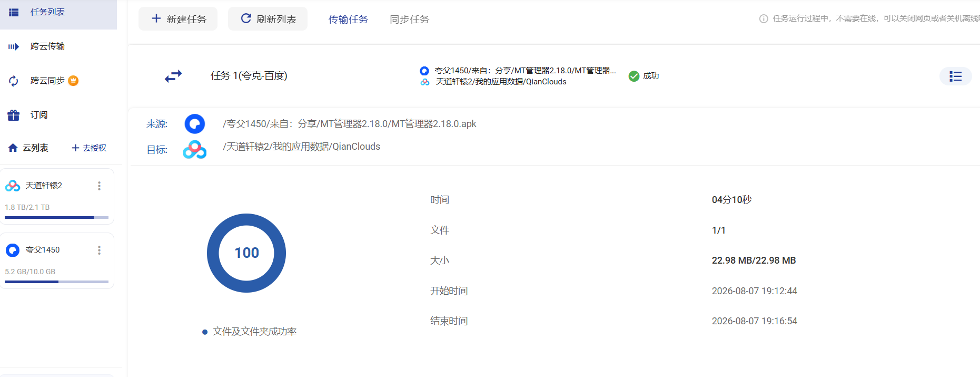Click the 100 percent progress ring

246,253
